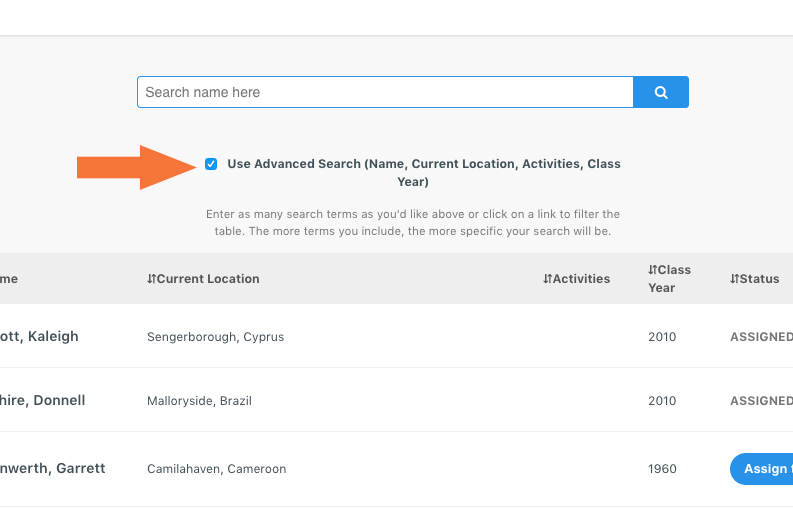Open the Kaleigh name entry
This screenshot has height=509, width=793.
[x=40, y=337]
